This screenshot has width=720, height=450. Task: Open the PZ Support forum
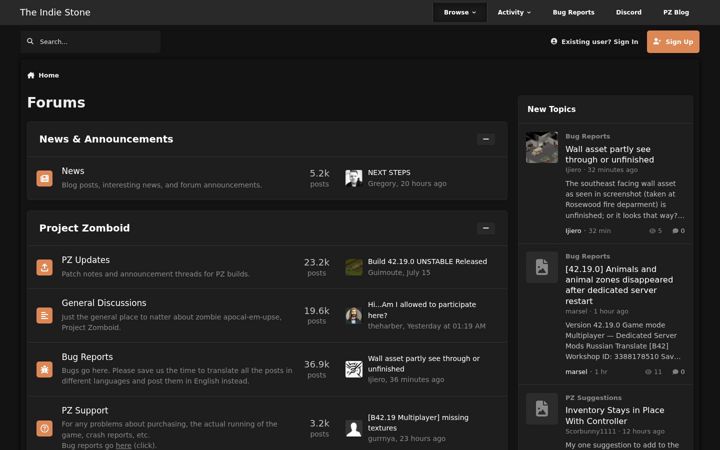(x=85, y=411)
